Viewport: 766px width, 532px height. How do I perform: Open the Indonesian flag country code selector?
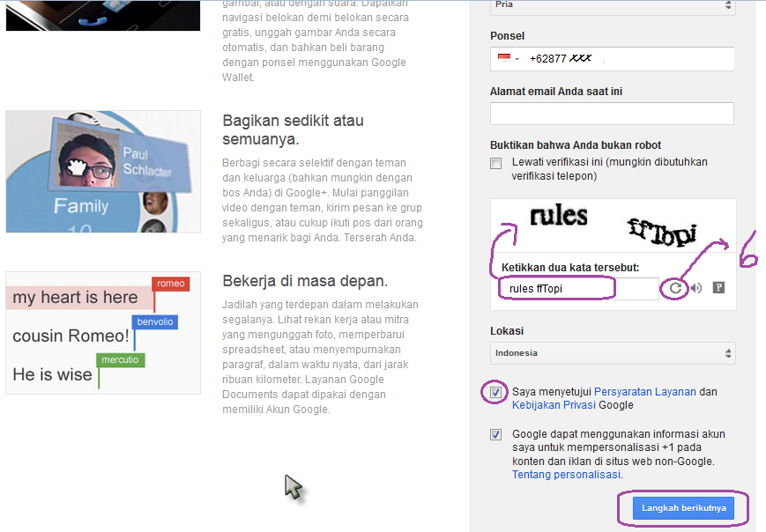508,58
